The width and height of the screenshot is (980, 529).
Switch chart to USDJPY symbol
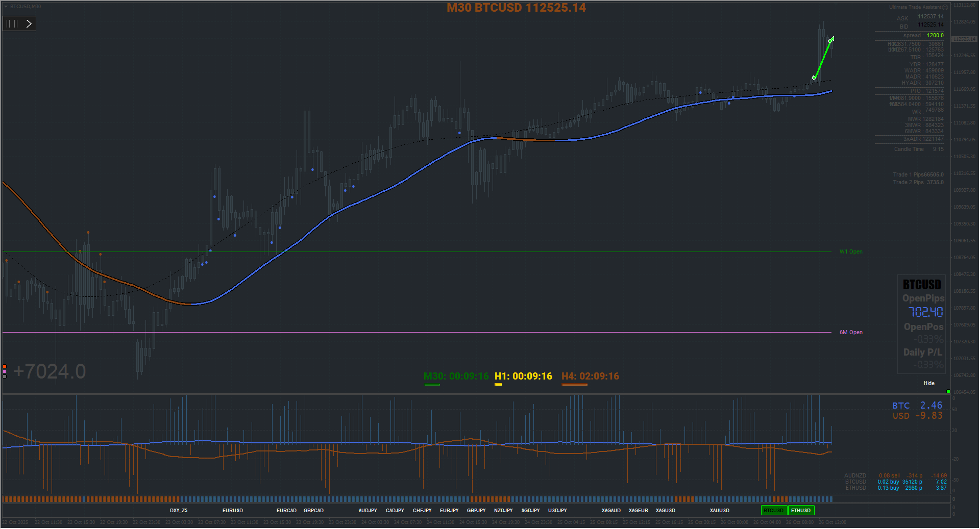coord(557,510)
